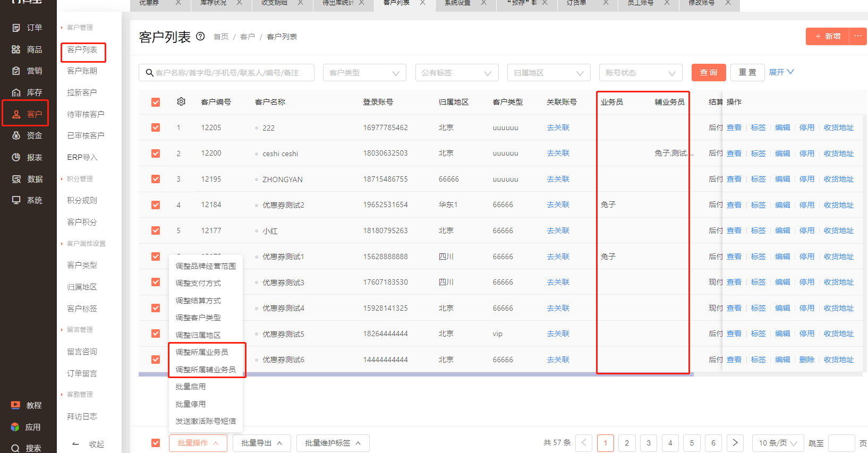Close the 修改账号 tab
Viewport: 868px width, 453px height.
(728, 3)
